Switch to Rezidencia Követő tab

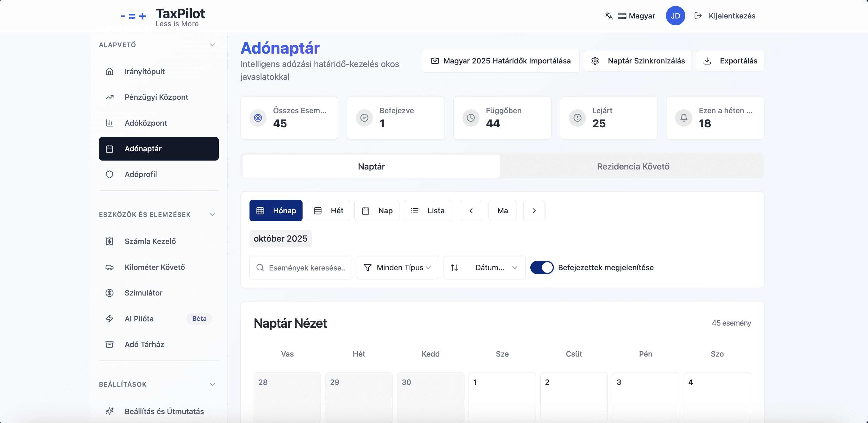tap(633, 167)
